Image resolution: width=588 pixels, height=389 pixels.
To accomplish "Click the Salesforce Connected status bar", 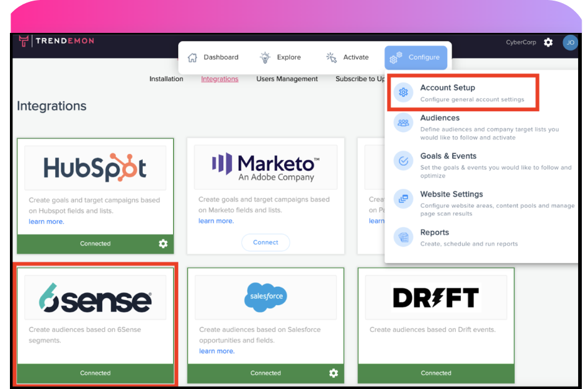I will (265, 373).
